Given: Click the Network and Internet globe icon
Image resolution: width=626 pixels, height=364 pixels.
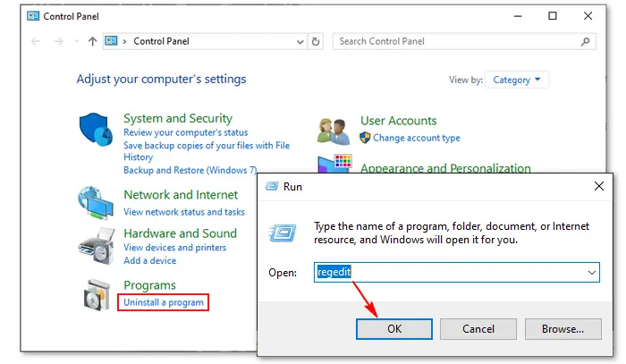Looking at the screenshot, I should coord(95,203).
